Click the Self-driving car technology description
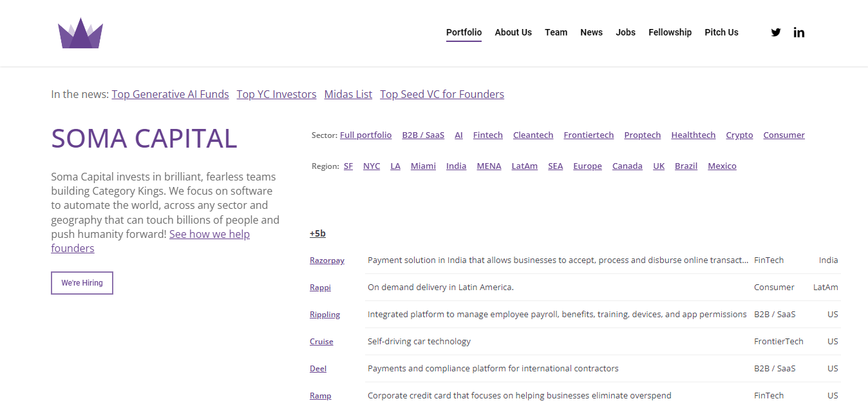Screen dimensions: 868x401 pyautogui.click(x=419, y=342)
